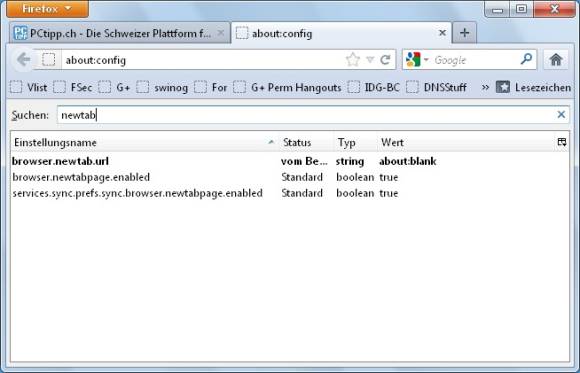Screen dimensions: 580x373
Task: Sort by Wert column header
Action: pos(465,142)
